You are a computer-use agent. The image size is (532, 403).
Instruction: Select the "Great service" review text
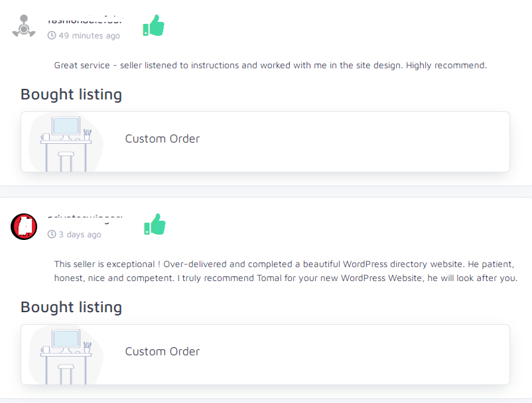tap(271, 65)
